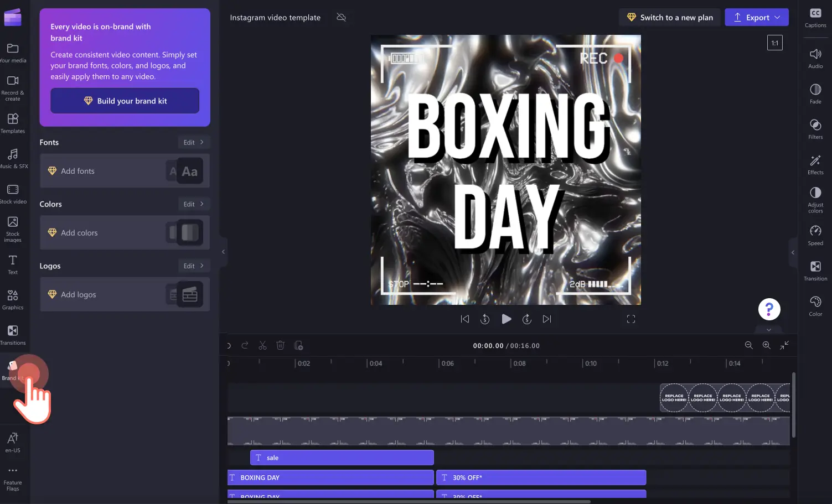
Task: Click the delete trash icon
Action: 281,345
